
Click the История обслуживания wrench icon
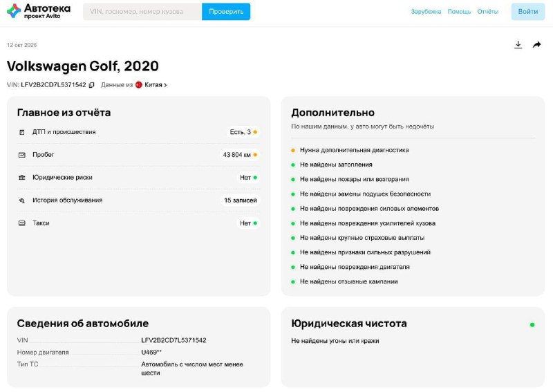(x=22, y=200)
